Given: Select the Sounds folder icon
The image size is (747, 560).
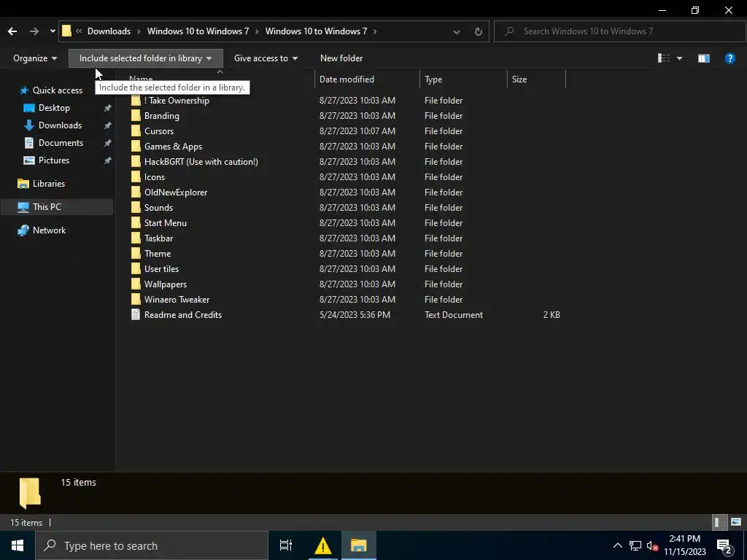Looking at the screenshot, I should (x=136, y=208).
